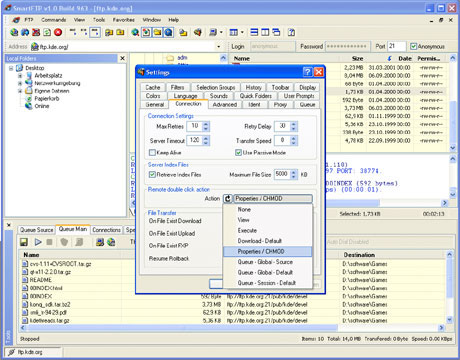Expand the Arbeitsplatz tree node
This screenshot has height=360, width=460.
tap(20, 76)
